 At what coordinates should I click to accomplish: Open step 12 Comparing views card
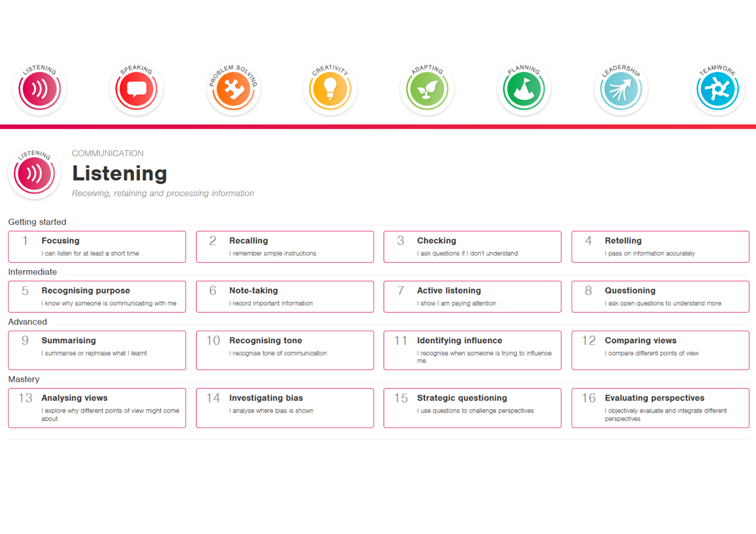click(661, 350)
